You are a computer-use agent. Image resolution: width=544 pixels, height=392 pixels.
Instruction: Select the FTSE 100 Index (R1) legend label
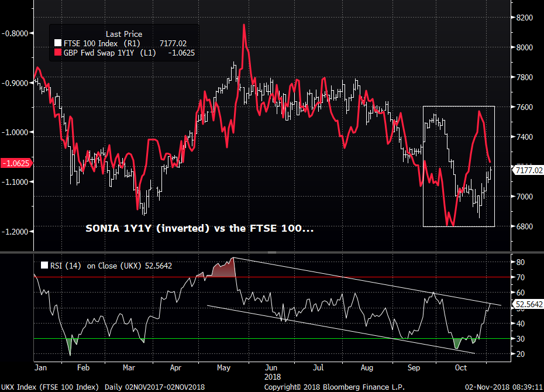102,43
